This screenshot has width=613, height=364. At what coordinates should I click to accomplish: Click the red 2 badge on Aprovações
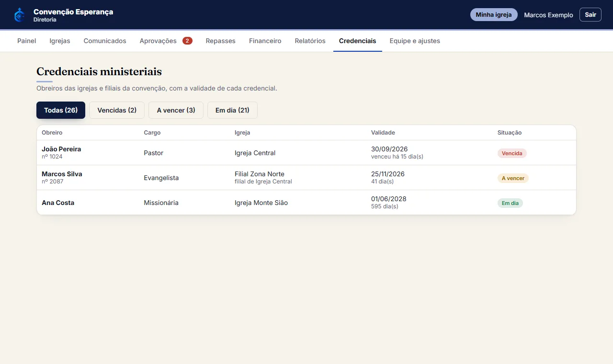tap(187, 41)
